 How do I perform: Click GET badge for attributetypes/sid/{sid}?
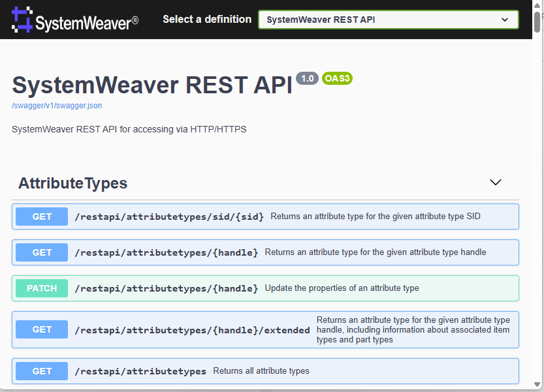(x=42, y=217)
